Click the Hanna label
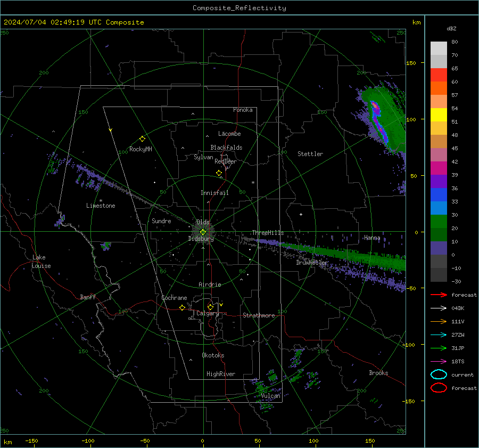Screen dimensions: 479x448 (x=372, y=238)
